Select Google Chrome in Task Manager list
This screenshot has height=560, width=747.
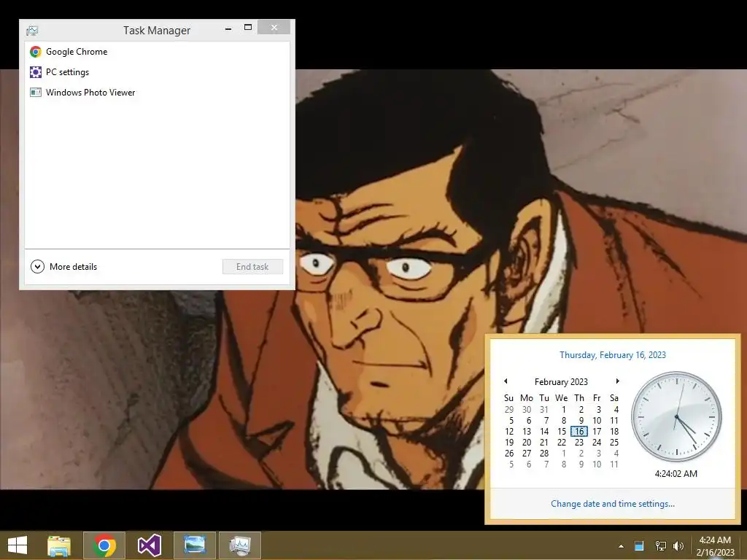pos(157,52)
